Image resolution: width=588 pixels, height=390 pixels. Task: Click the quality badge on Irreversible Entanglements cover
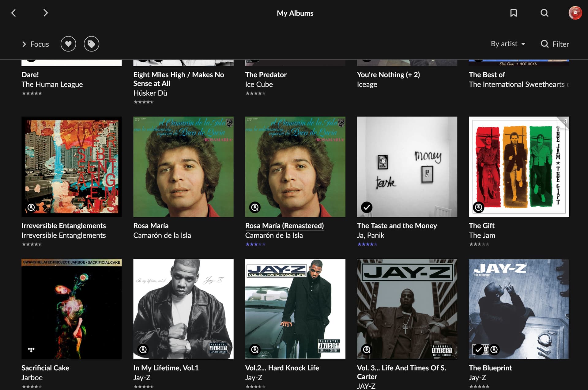31,207
